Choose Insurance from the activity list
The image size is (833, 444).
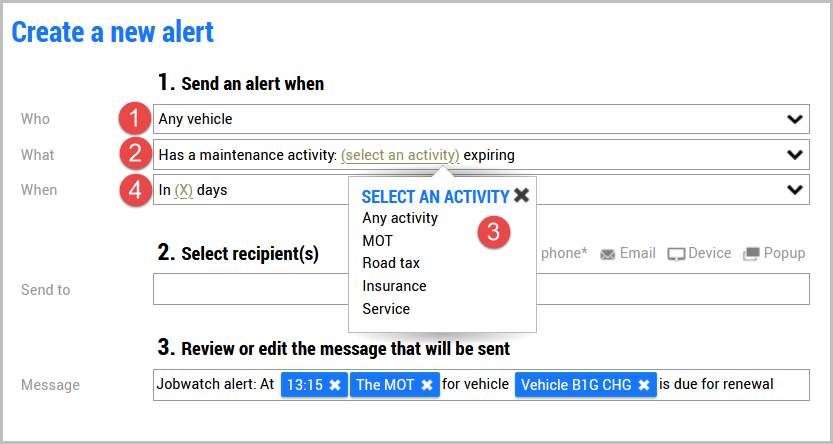[394, 286]
